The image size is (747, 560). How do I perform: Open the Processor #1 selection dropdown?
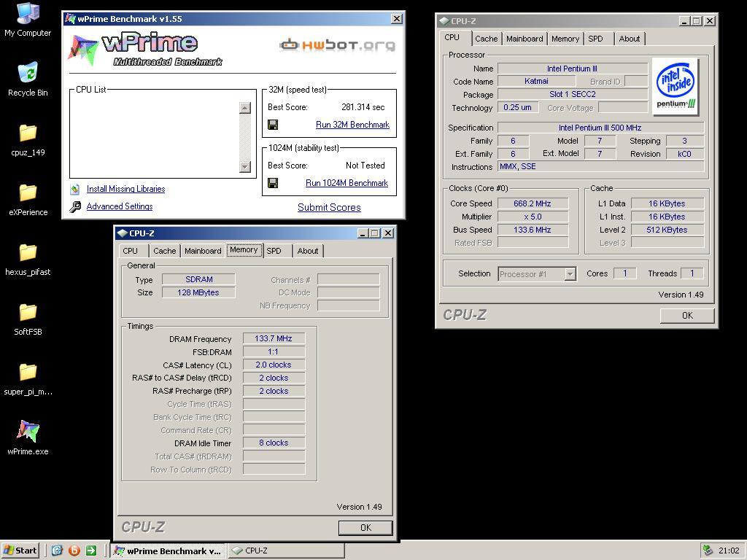pos(570,274)
